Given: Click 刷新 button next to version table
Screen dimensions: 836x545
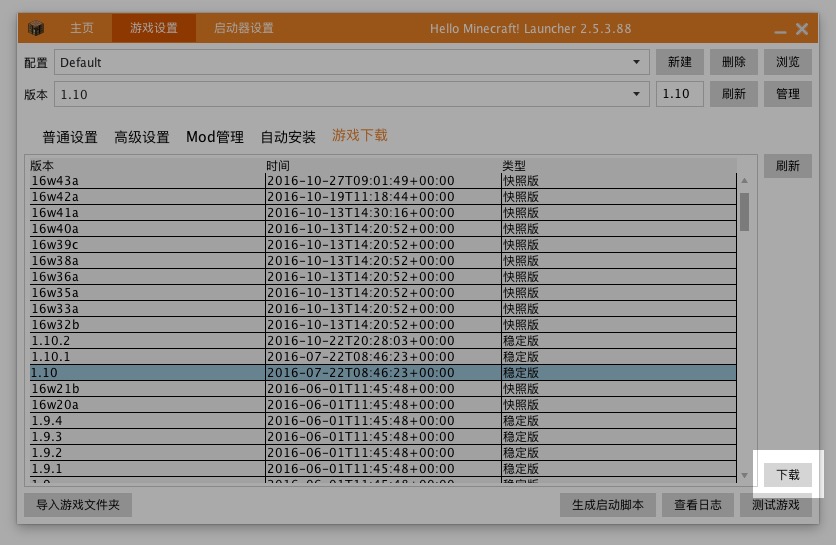Looking at the screenshot, I should coord(787,166).
